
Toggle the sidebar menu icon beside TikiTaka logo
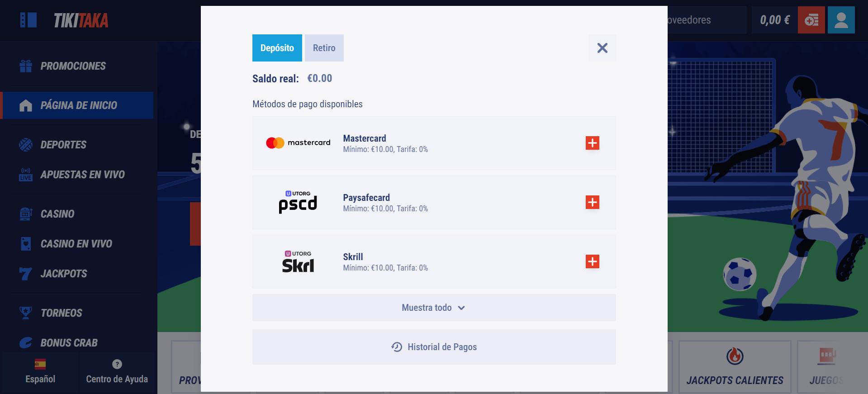point(28,20)
